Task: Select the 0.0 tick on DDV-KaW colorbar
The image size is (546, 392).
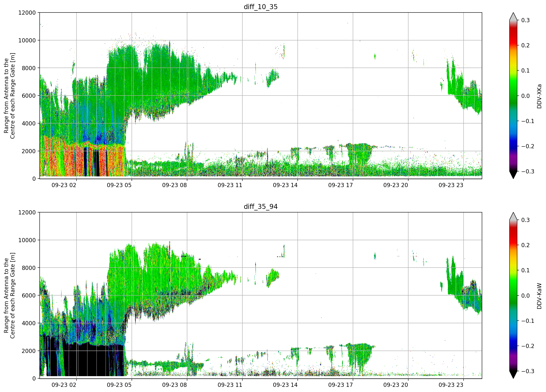Action: [x=525, y=296]
